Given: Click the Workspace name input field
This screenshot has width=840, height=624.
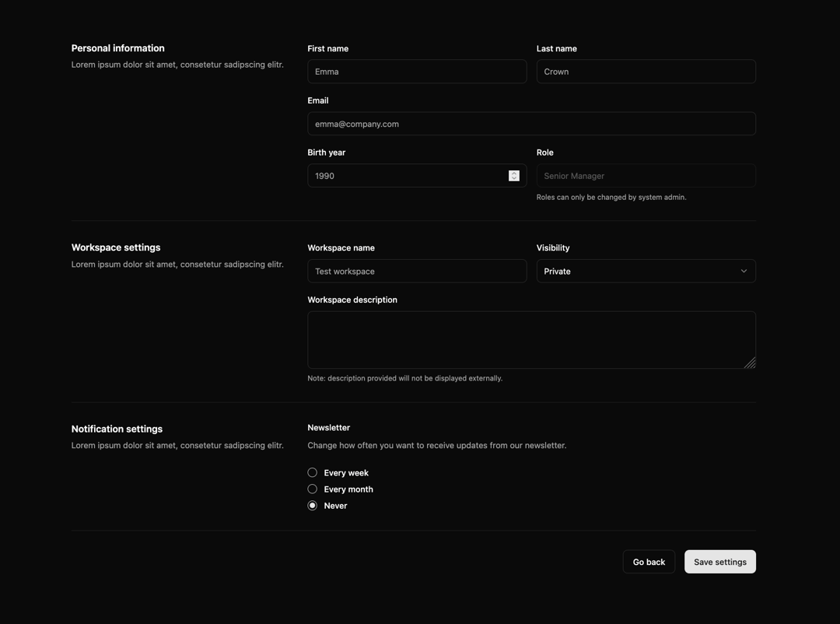Looking at the screenshot, I should (417, 271).
